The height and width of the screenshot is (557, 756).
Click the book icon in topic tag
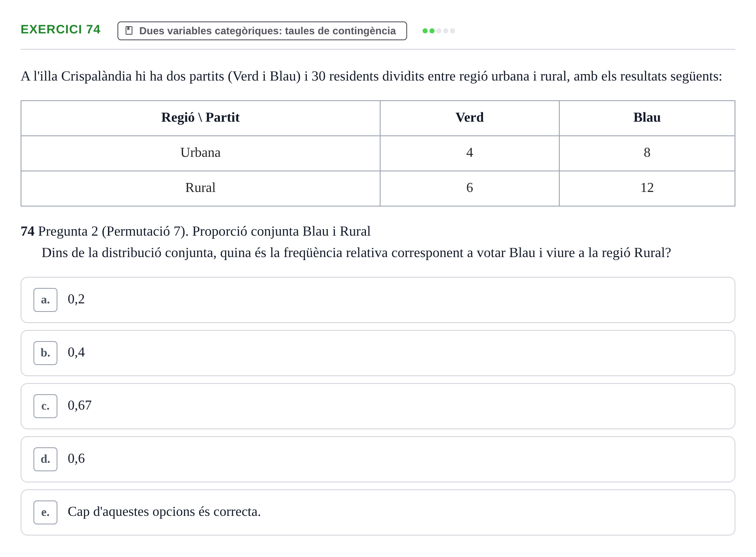pos(129,31)
